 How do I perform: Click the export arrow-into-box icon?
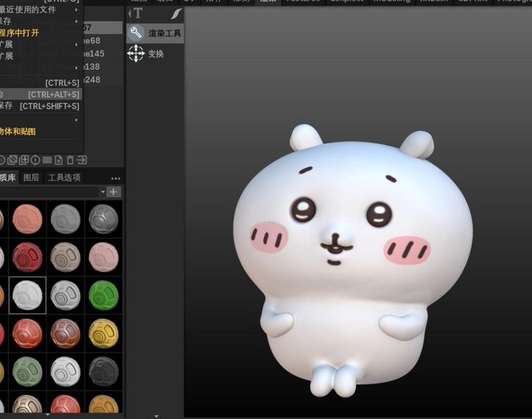click(82, 160)
